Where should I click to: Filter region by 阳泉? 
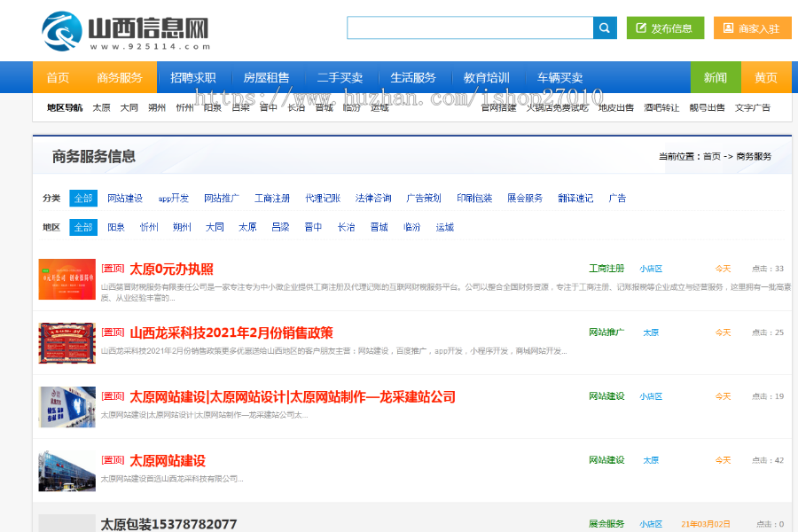coord(116,227)
